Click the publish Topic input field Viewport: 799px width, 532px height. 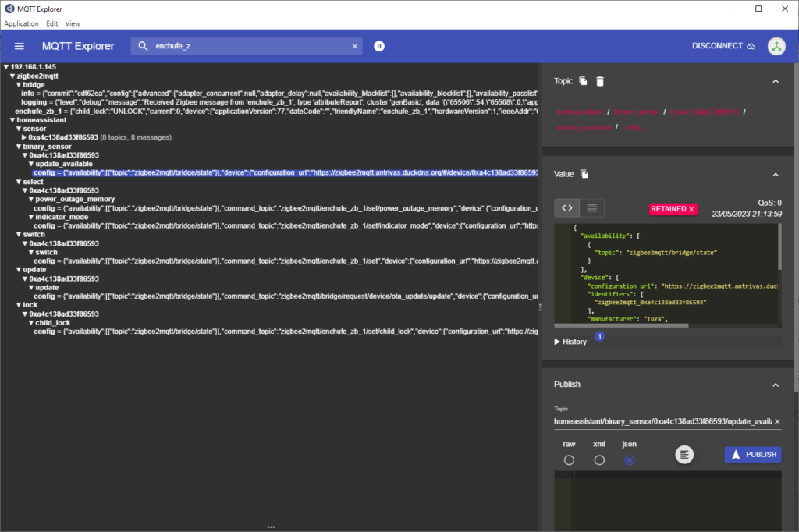pyautogui.click(x=662, y=421)
